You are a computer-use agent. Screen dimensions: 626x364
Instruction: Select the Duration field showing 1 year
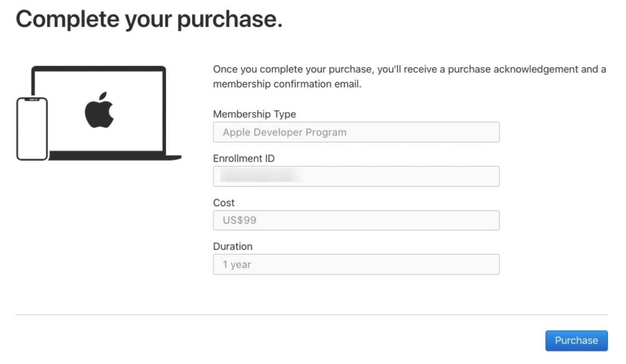point(356,264)
